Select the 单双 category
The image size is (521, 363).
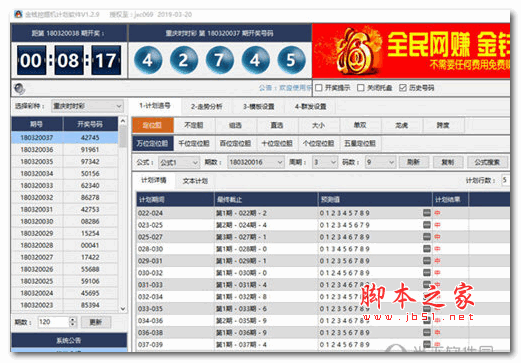360,125
